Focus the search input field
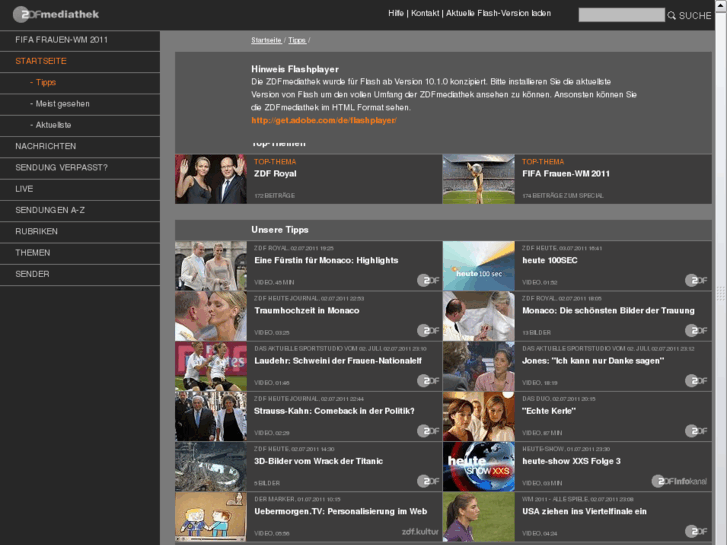The height and width of the screenshot is (545, 727). [621, 15]
